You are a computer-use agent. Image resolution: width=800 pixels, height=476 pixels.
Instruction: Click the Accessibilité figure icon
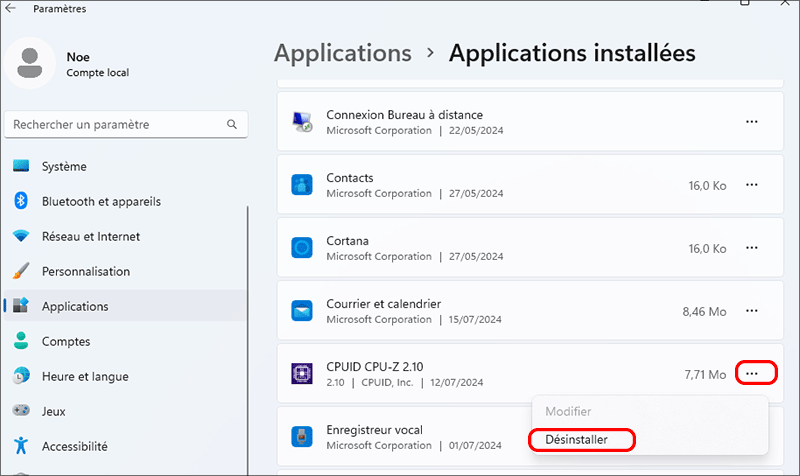tap(21, 445)
